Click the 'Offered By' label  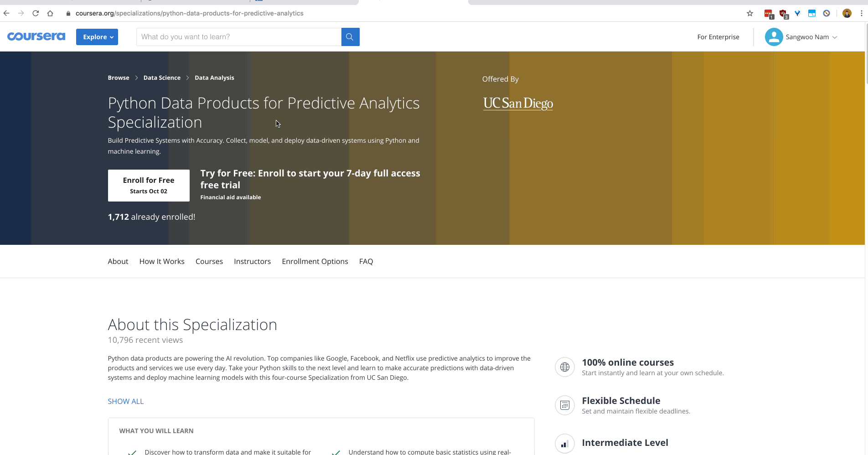(501, 79)
